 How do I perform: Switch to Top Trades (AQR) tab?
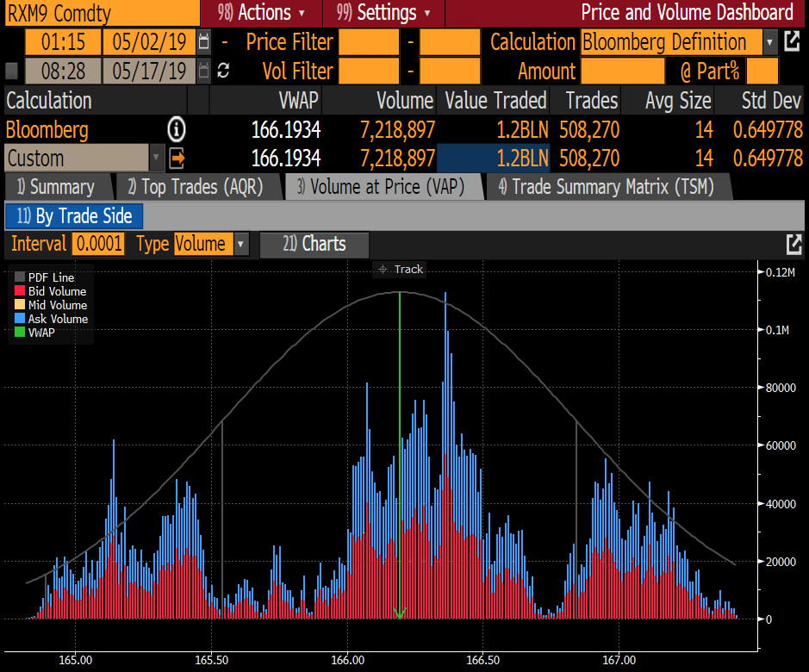click(196, 187)
